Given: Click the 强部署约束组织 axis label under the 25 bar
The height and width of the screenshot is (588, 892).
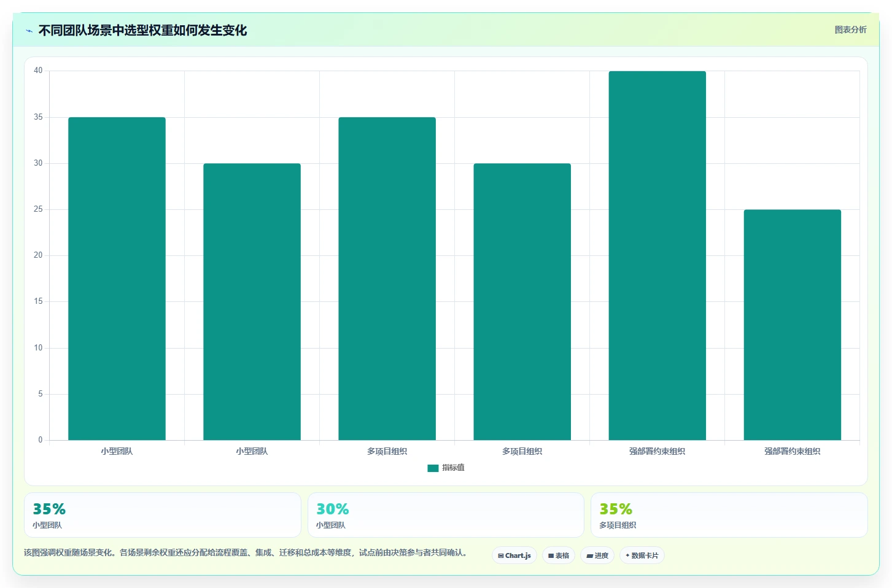Looking at the screenshot, I should [x=792, y=451].
